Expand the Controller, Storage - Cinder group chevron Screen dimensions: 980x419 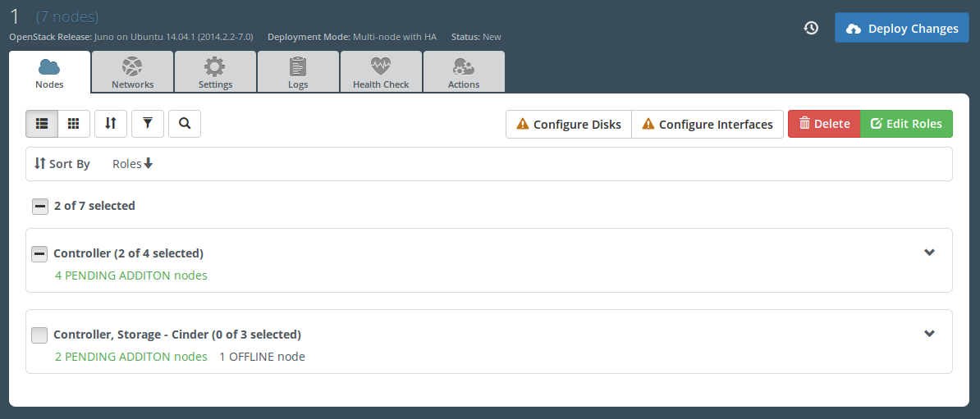pos(929,334)
